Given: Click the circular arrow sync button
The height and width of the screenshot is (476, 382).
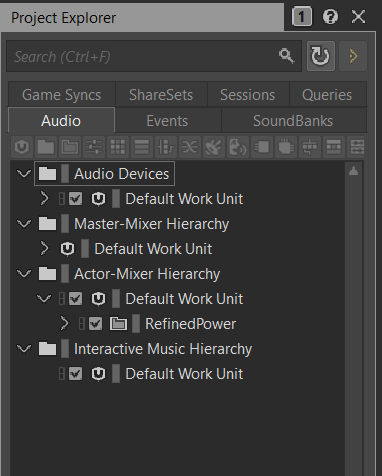Looking at the screenshot, I should pos(321,56).
